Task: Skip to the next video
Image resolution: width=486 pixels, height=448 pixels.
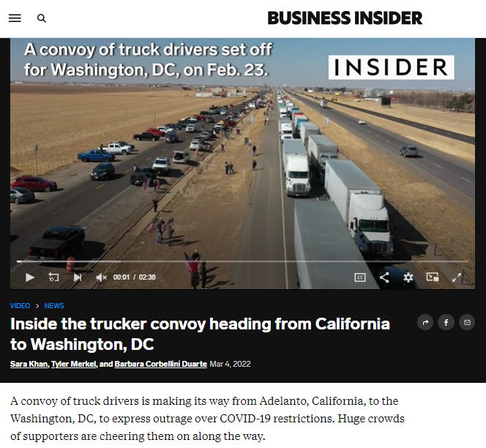Action: point(78,277)
